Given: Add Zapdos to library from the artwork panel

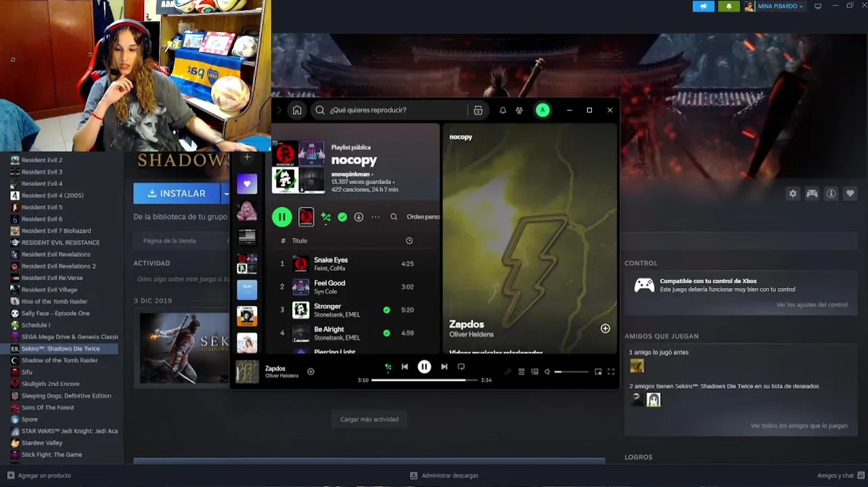Looking at the screenshot, I should point(606,329).
